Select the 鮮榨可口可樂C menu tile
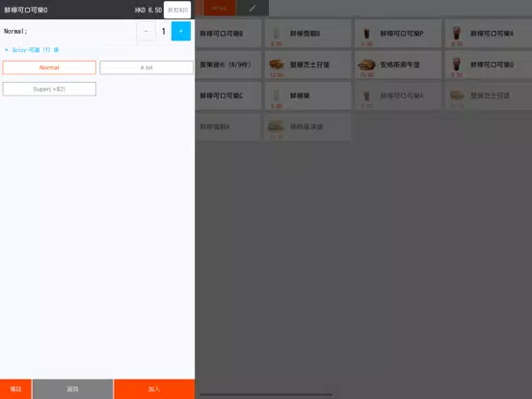The height and width of the screenshot is (399, 532). coord(228,95)
